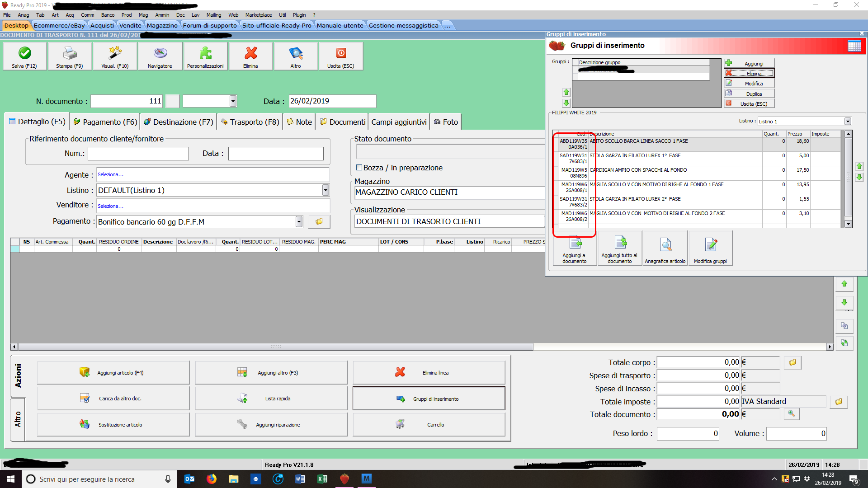Open Lista rapida

click(x=271, y=399)
